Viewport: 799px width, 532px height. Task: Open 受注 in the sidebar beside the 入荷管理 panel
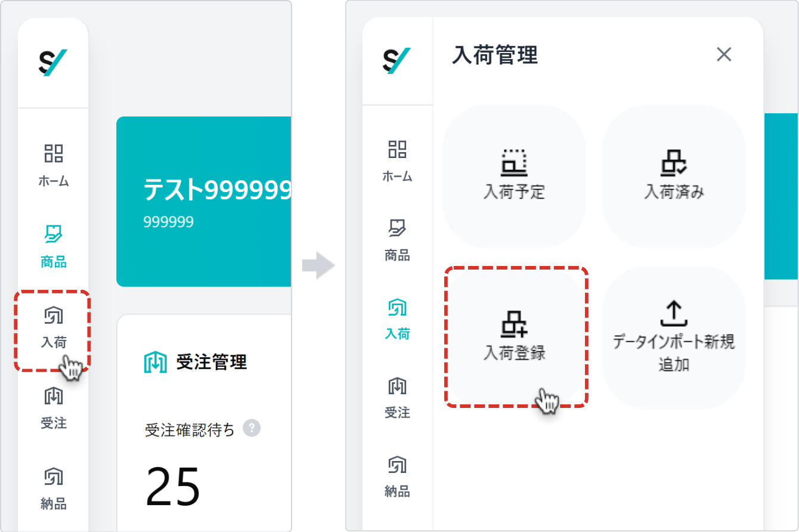pos(397,397)
